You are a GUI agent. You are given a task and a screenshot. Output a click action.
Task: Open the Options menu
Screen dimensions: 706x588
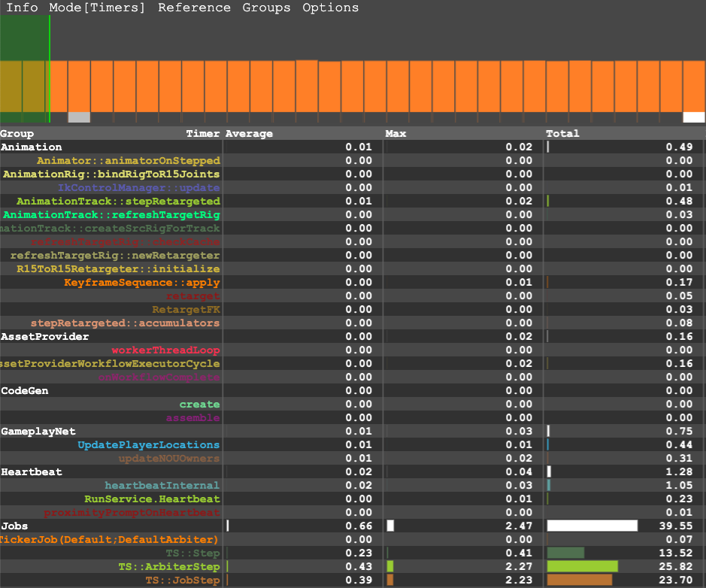tap(331, 8)
